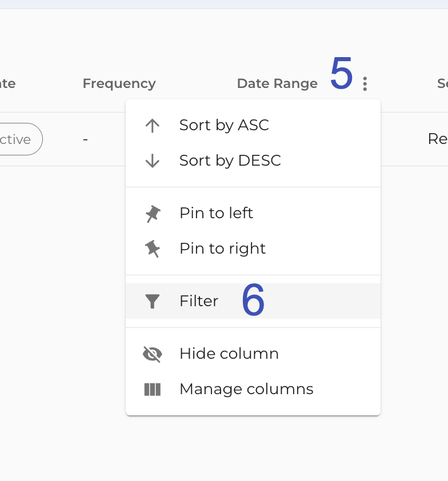This screenshot has width=448, height=481.
Task: Click the pushpin icon beside Pin to left
Action: (153, 214)
